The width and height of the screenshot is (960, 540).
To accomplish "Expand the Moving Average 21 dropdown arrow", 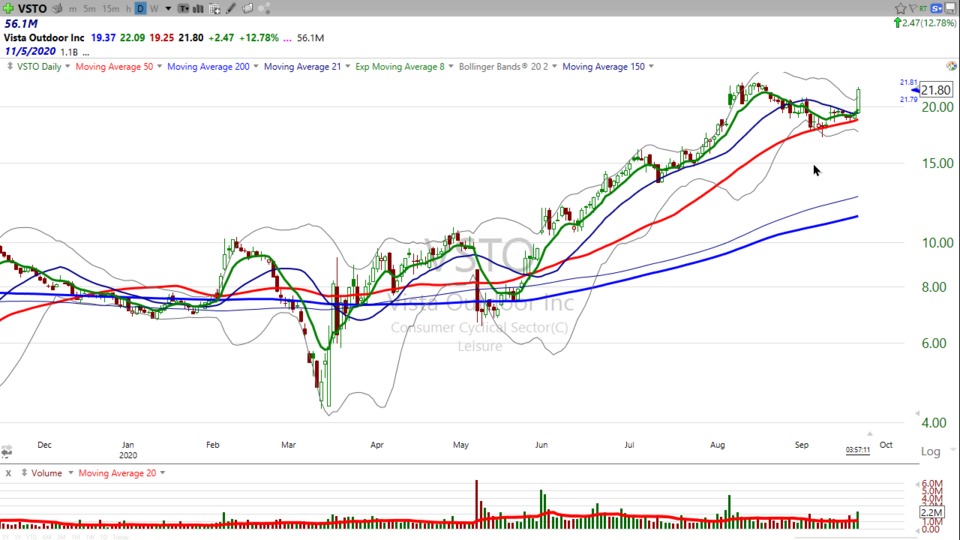I will (x=348, y=66).
